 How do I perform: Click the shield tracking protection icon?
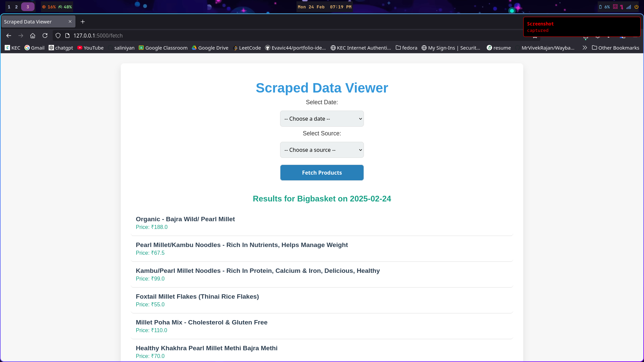[x=58, y=36]
